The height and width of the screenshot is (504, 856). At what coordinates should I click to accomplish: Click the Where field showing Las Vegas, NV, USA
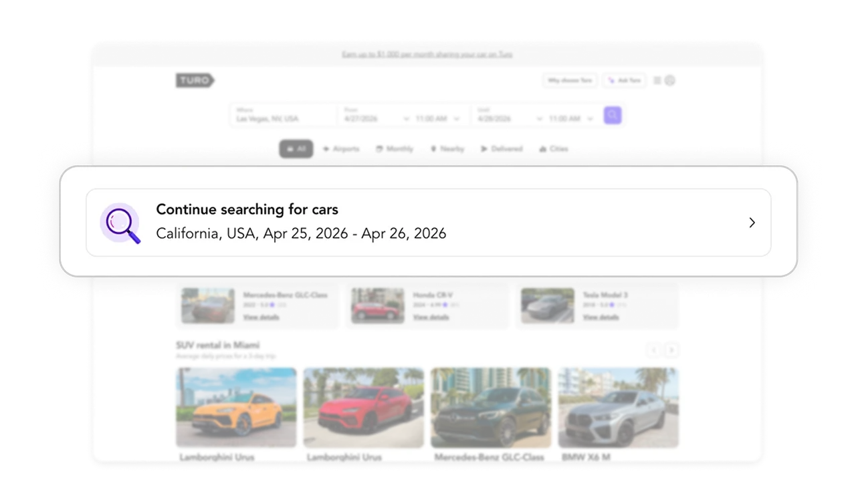[284, 115]
